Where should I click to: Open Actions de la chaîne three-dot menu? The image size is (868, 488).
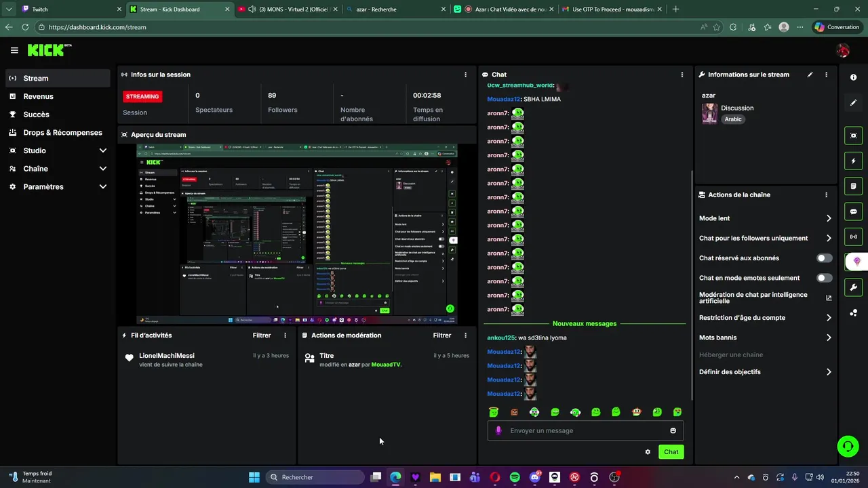pos(826,195)
